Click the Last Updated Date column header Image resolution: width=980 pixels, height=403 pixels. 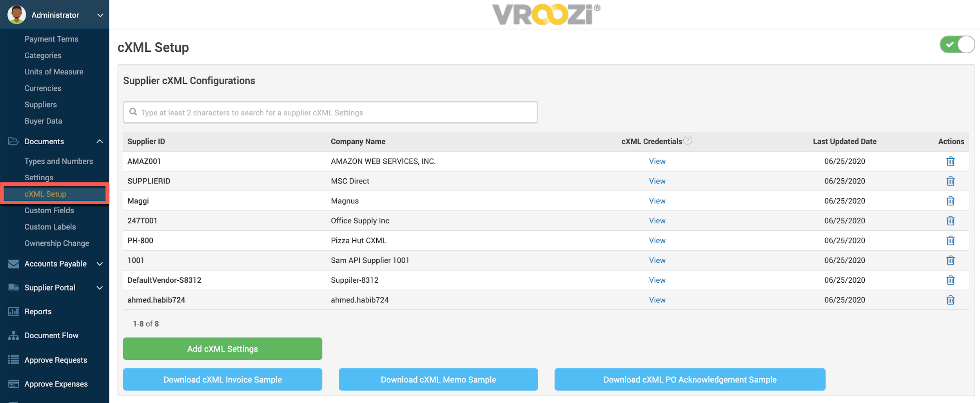point(844,142)
